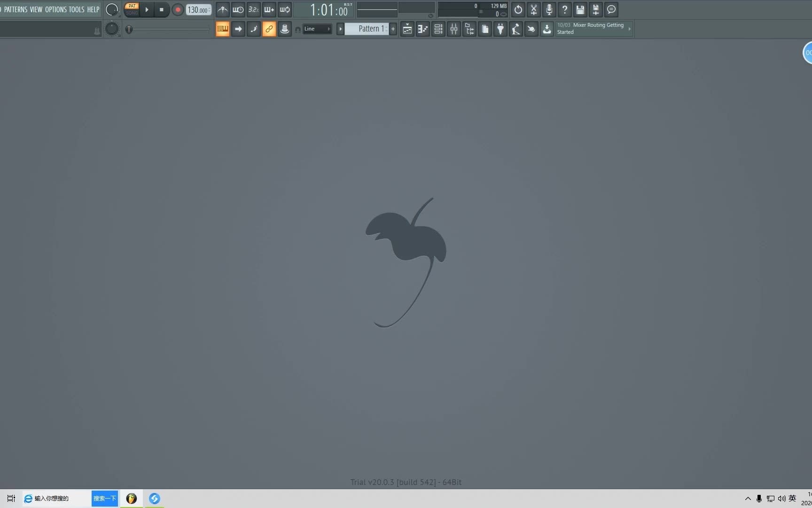Open the speech bubble news icon
Screen dimensions: 812x508
tap(611, 9)
